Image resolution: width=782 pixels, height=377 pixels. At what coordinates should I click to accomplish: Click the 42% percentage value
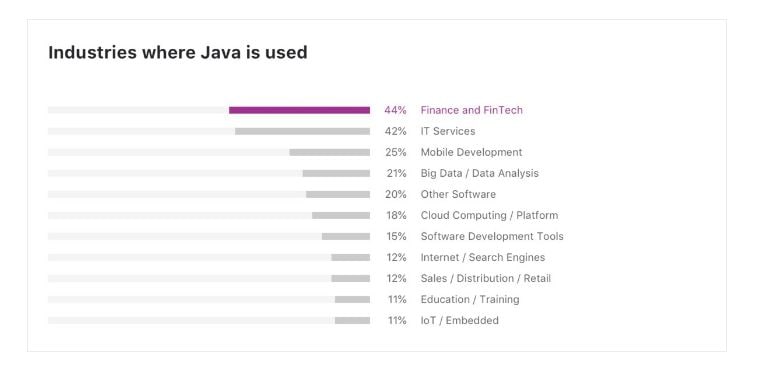395,131
